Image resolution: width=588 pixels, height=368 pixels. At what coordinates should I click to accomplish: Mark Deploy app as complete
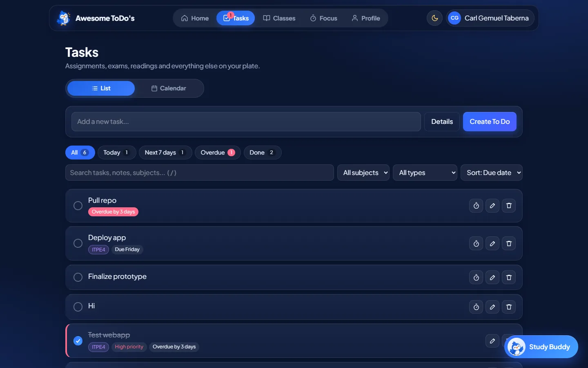pos(78,243)
